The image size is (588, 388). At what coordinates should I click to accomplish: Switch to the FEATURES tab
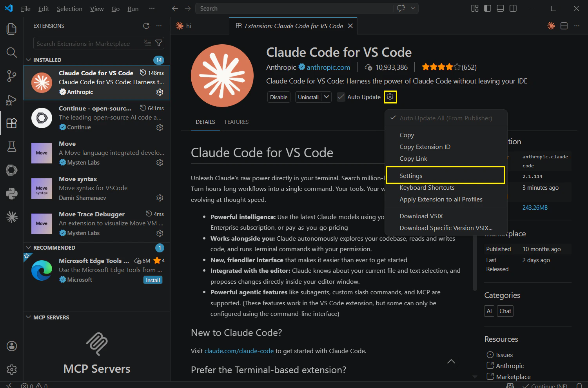click(236, 122)
